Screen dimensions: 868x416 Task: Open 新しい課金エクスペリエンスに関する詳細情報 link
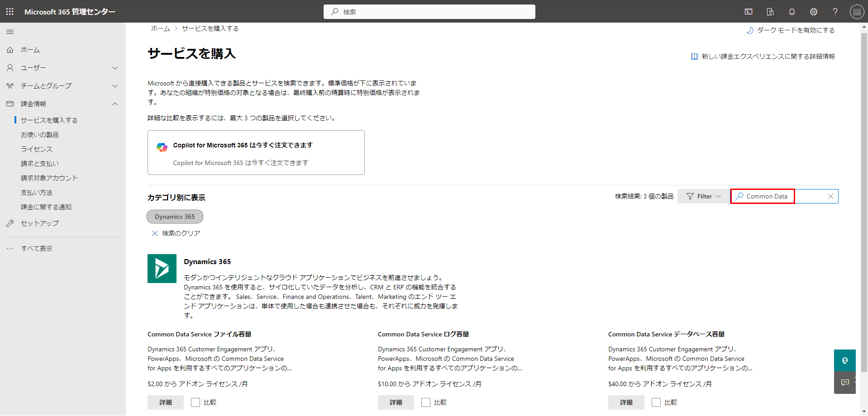click(x=763, y=57)
